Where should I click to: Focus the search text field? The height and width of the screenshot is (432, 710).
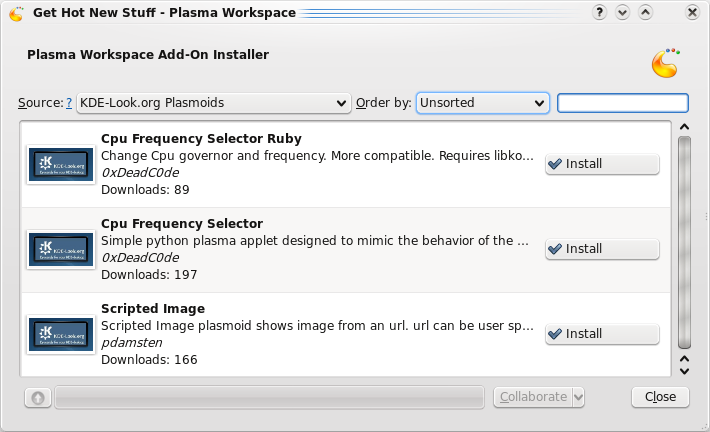click(x=622, y=103)
